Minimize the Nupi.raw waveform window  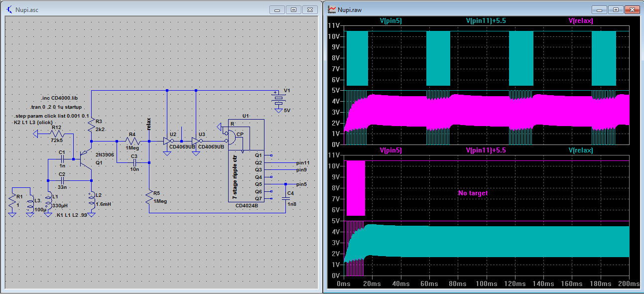[599, 9]
